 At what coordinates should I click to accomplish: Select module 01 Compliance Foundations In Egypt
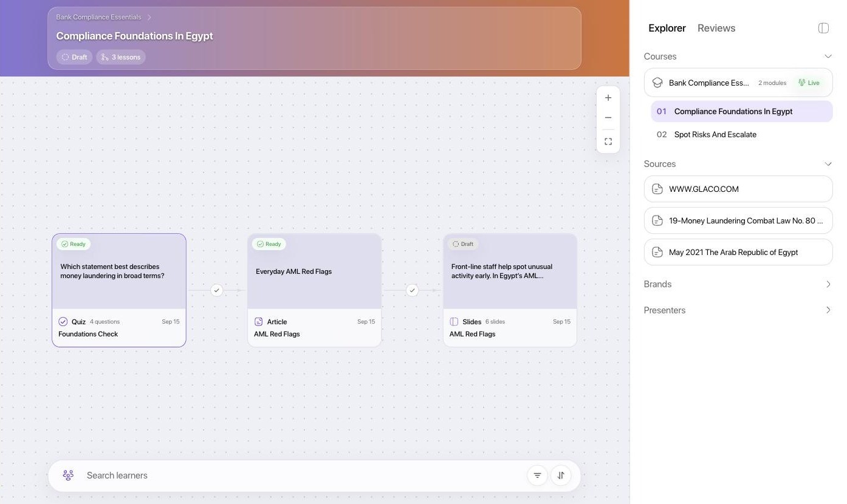point(742,112)
